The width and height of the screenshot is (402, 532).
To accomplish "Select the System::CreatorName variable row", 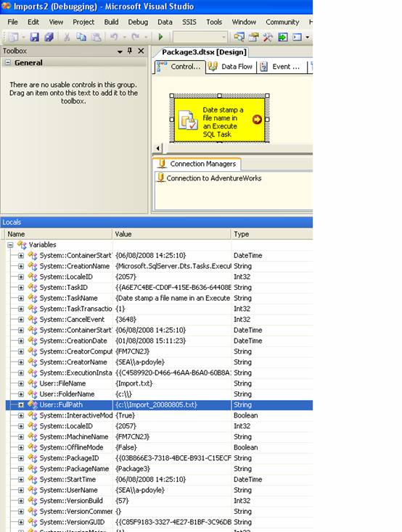I will point(159,362).
